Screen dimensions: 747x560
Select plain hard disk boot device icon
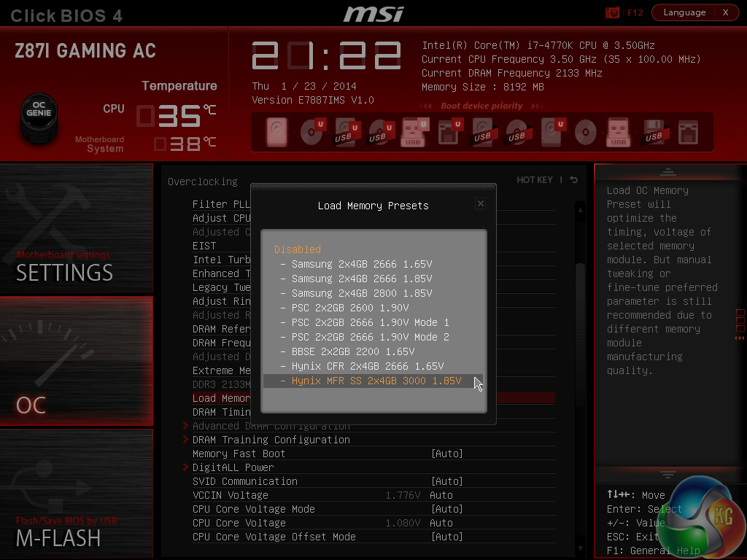tap(276, 132)
